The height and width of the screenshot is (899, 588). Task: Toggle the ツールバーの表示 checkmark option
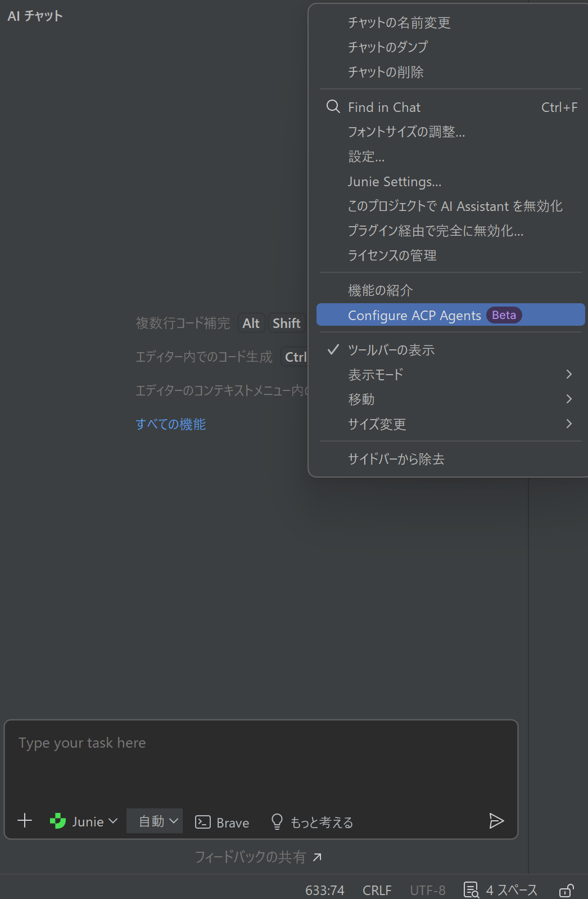click(x=450, y=350)
